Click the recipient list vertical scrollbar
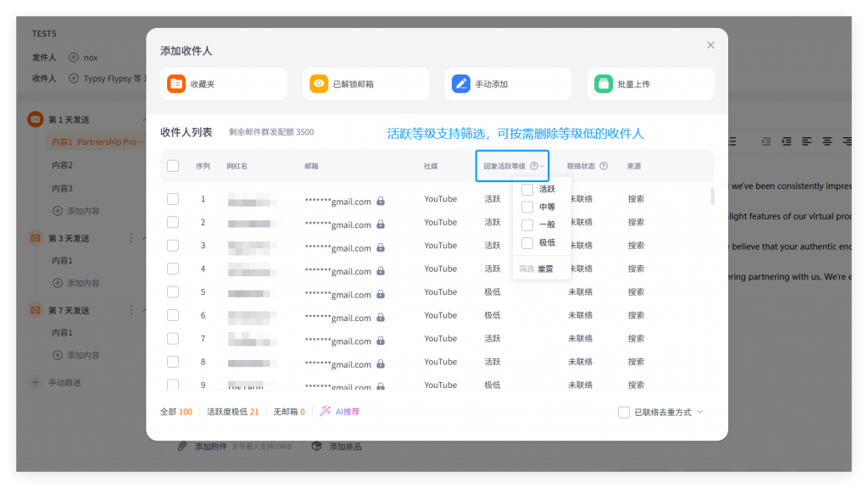This screenshot has width=868, height=488. click(x=712, y=197)
